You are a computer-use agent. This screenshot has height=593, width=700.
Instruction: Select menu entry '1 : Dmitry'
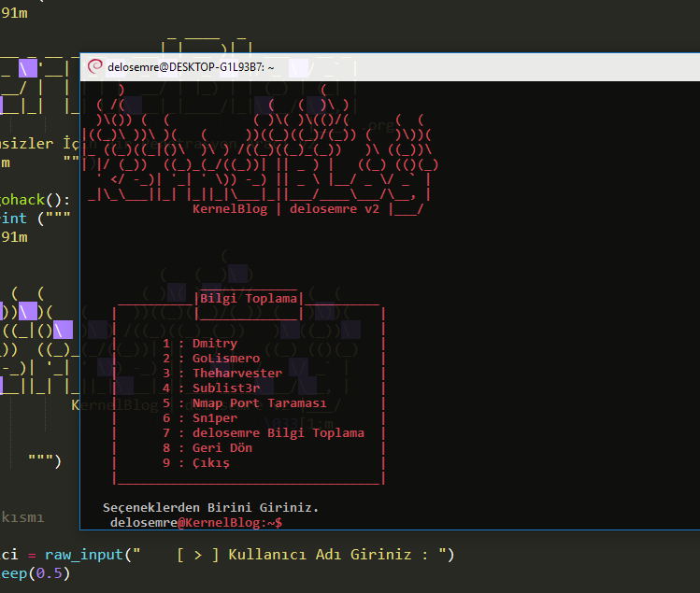coord(200,343)
